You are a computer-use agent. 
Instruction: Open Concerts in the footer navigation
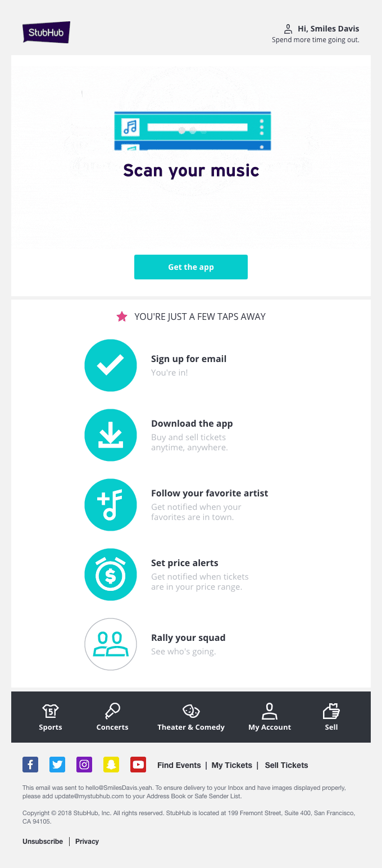click(112, 717)
